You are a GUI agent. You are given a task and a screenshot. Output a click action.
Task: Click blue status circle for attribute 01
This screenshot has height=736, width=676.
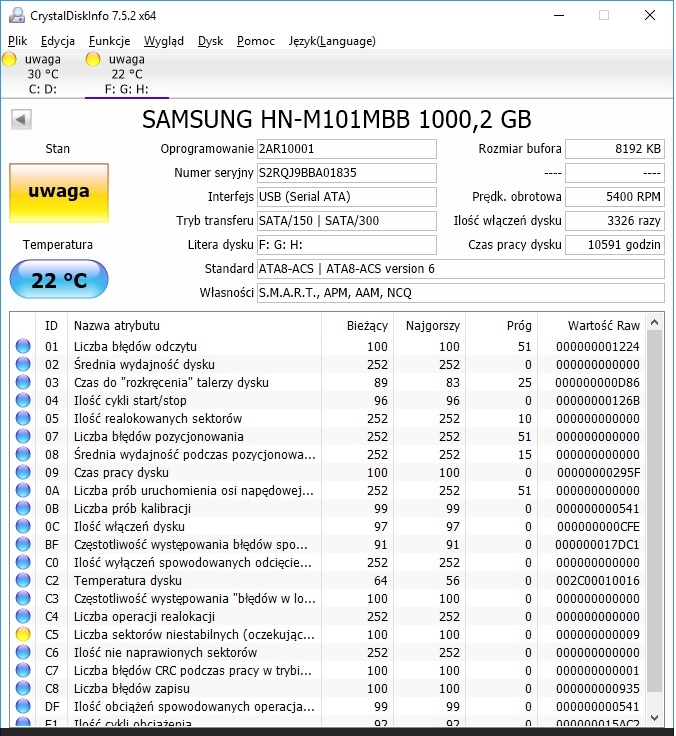tap(23, 346)
